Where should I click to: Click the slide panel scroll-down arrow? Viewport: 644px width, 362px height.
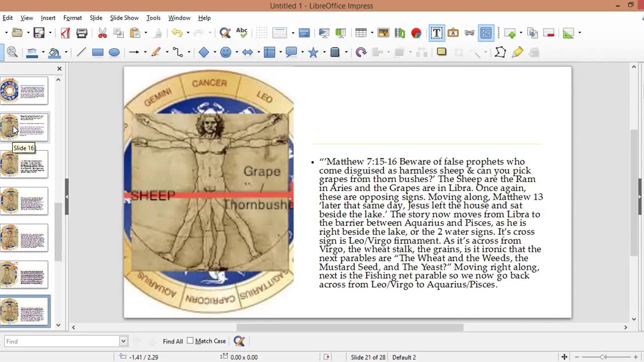click(x=58, y=325)
